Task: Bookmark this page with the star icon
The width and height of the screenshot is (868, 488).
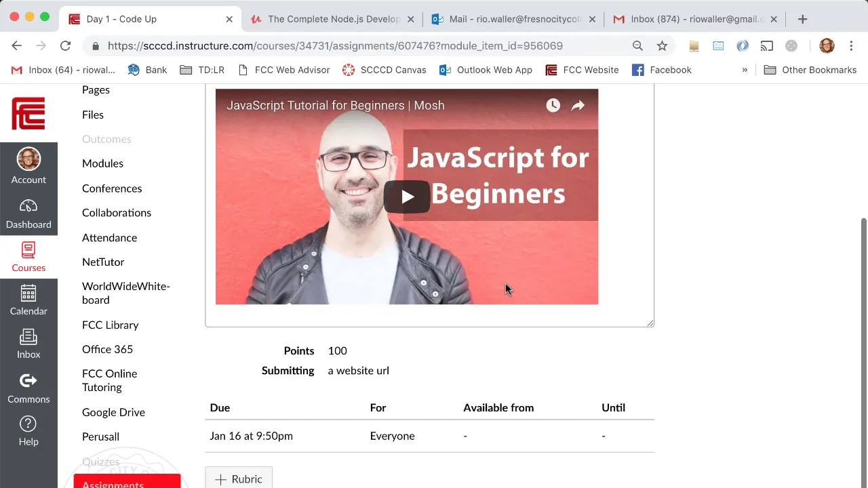Action: coord(662,45)
